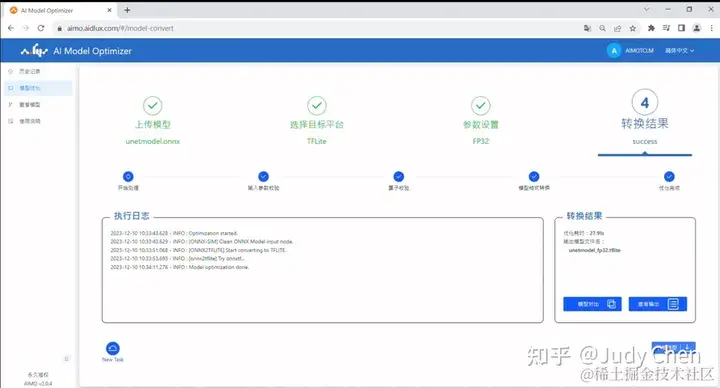This screenshot has height=388, width=720.
Task: Open a new browser tab
Action: (127, 10)
